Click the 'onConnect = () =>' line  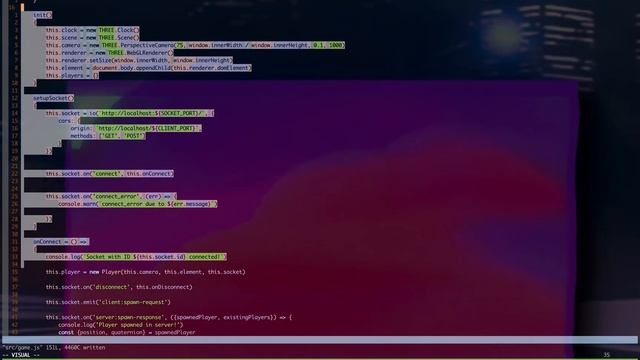point(61,242)
